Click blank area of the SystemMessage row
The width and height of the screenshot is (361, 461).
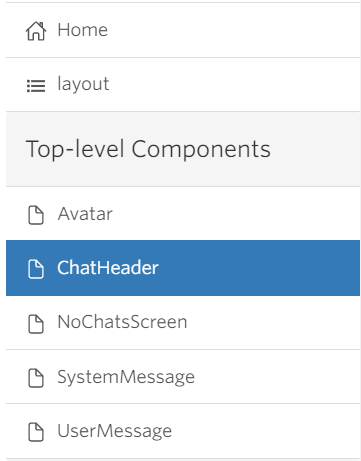click(277, 377)
